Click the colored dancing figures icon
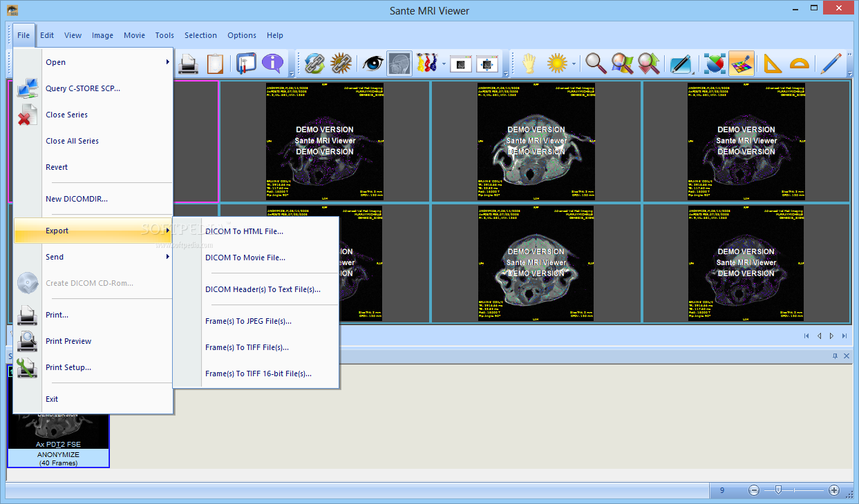The height and width of the screenshot is (504, 859). pyautogui.click(x=427, y=64)
